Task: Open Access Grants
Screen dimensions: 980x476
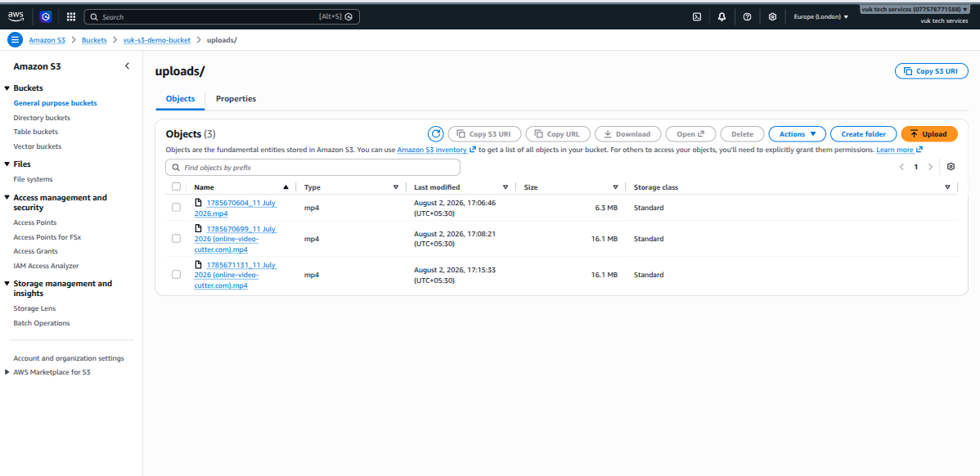Action: (36, 251)
